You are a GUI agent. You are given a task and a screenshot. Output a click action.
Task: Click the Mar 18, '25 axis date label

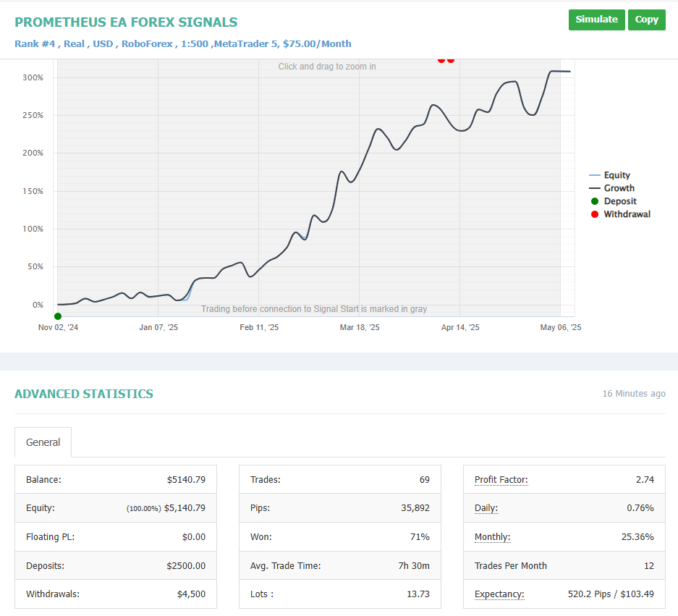(360, 327)
